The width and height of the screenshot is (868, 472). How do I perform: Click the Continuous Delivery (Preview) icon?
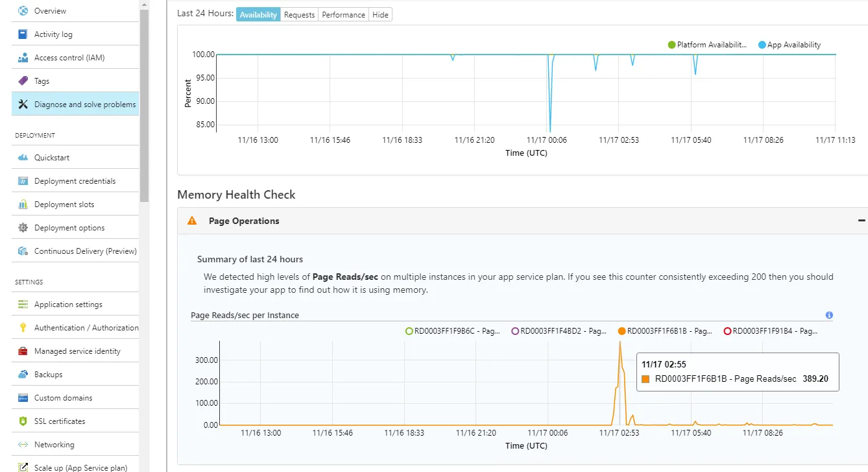(23, 251)
